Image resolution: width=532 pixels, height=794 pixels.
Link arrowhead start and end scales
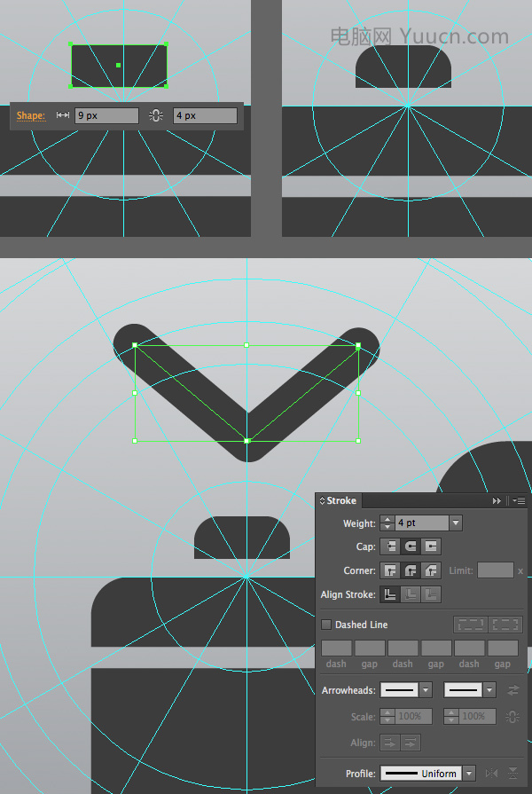coord(512,717)
